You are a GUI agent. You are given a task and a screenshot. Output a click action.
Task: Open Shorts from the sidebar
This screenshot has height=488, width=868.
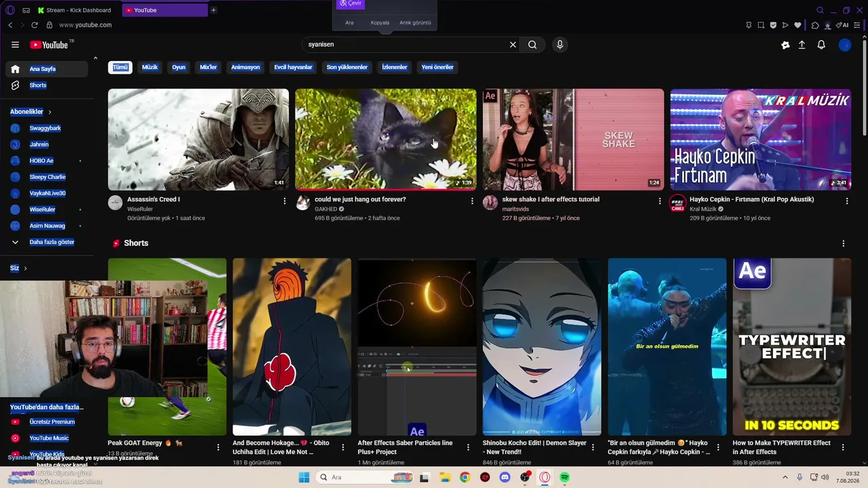[47, 85]
